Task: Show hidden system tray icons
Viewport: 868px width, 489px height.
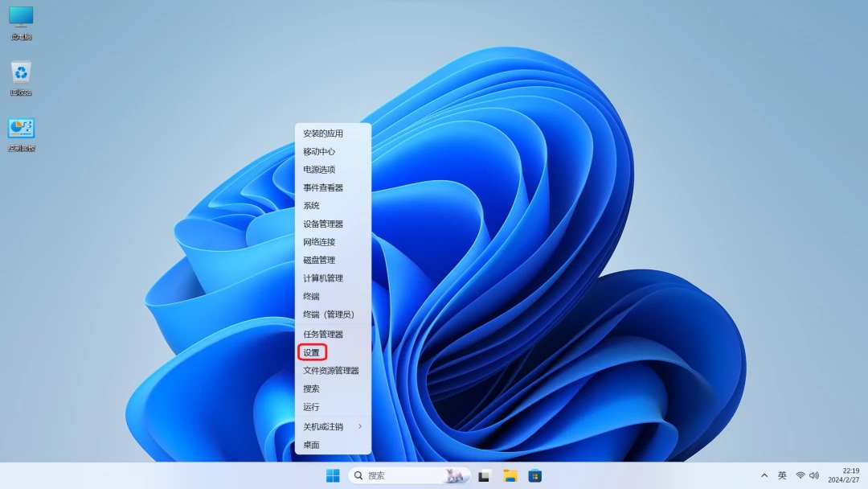Action: pos(764,475)
